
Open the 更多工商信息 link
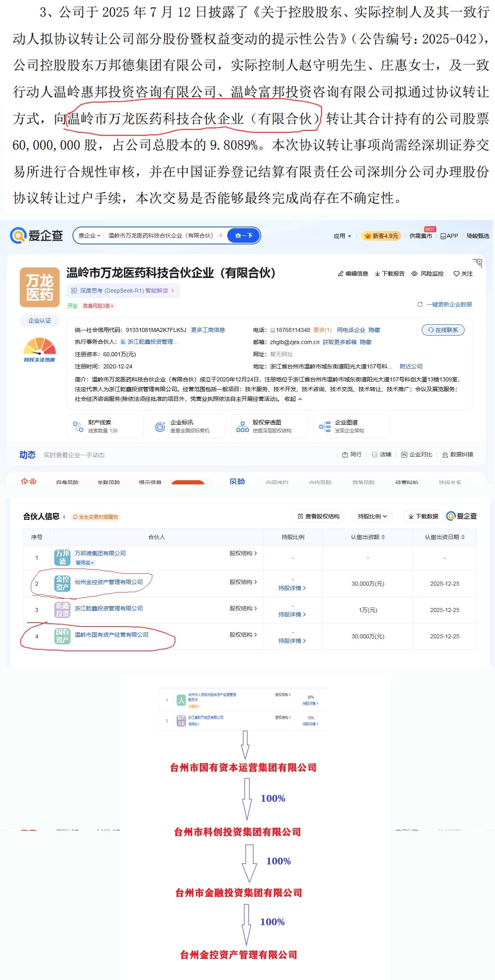tap(208, 330)
